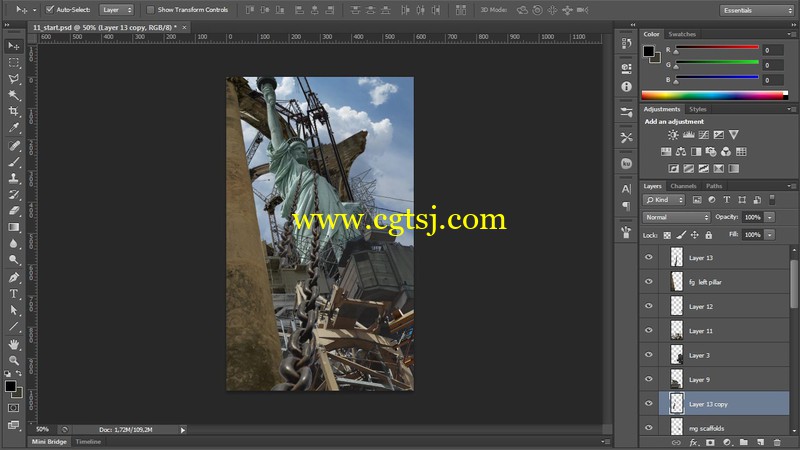Hide the fg left pillar layer
Screen dimensions: 800x450
pyautogui.click(x=648, y=282)
